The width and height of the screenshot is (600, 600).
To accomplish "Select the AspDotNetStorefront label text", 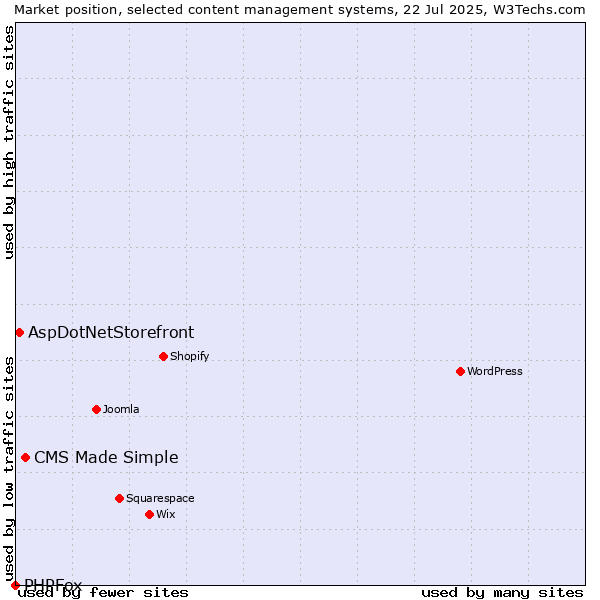I will click(x=111, y=332).
